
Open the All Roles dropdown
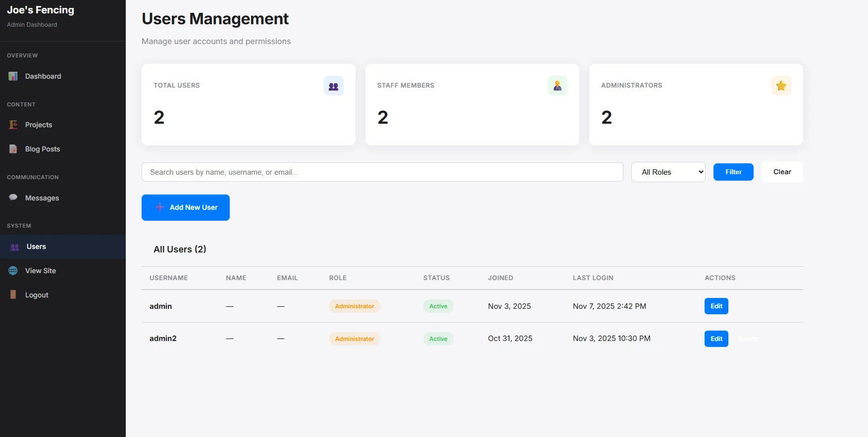[668, 172]
